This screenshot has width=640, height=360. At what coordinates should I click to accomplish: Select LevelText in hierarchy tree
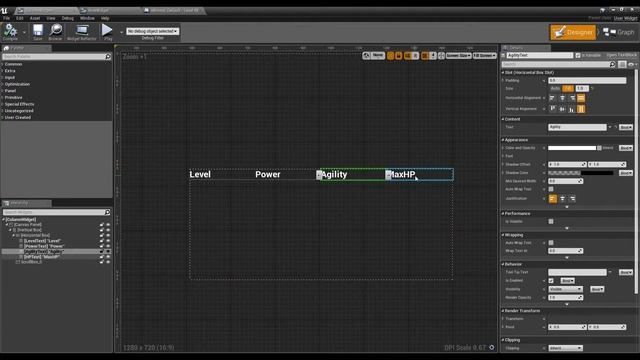pos(42,241)
